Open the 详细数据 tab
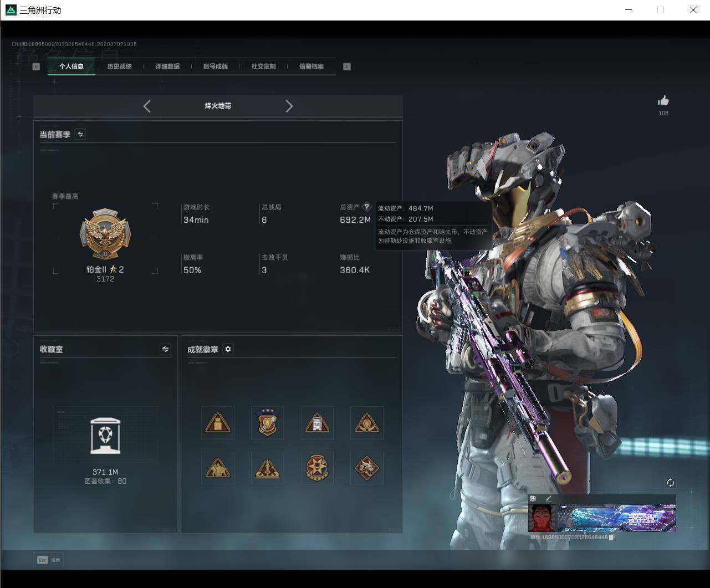Viewport: 710px width, 588px height. [x=167, y=67]
